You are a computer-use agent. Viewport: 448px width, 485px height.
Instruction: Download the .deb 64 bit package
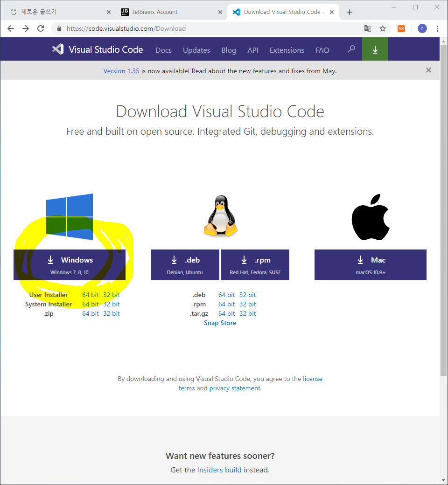click(227, 295)
